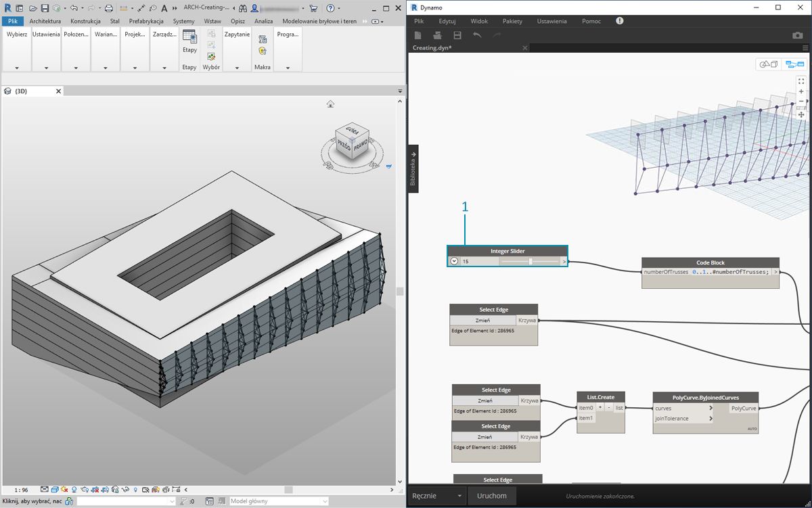Image resolution: width=812 pixels, height=508 pixels.
Task: Open a Dynamo file via toolbar icon
Action: point(438,35)
